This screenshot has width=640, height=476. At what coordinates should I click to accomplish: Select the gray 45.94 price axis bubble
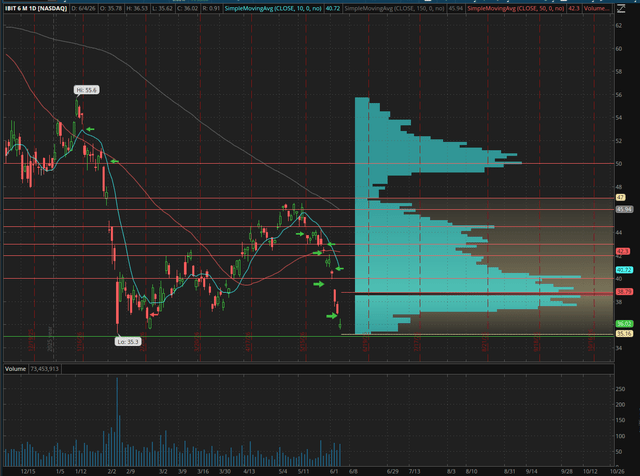624,209
